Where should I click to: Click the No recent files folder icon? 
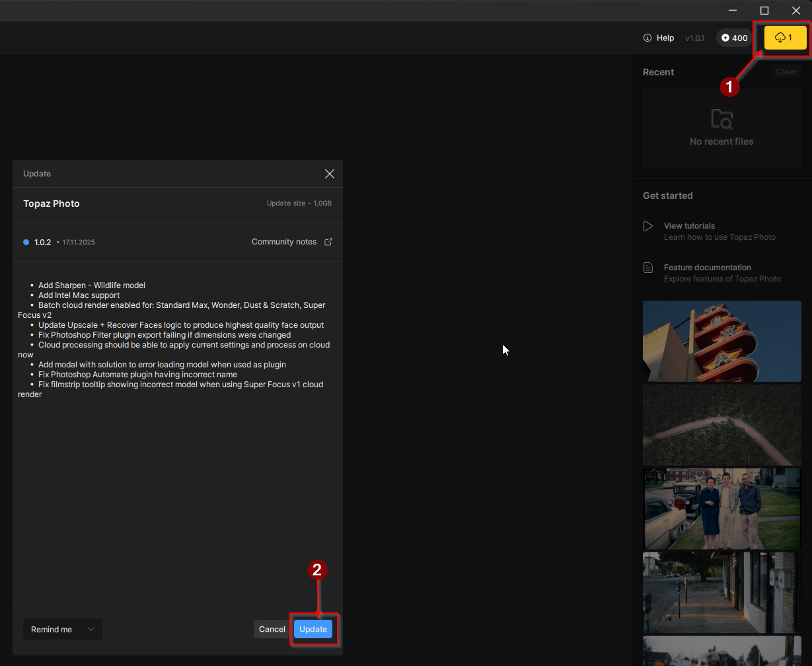coord(721,119)
